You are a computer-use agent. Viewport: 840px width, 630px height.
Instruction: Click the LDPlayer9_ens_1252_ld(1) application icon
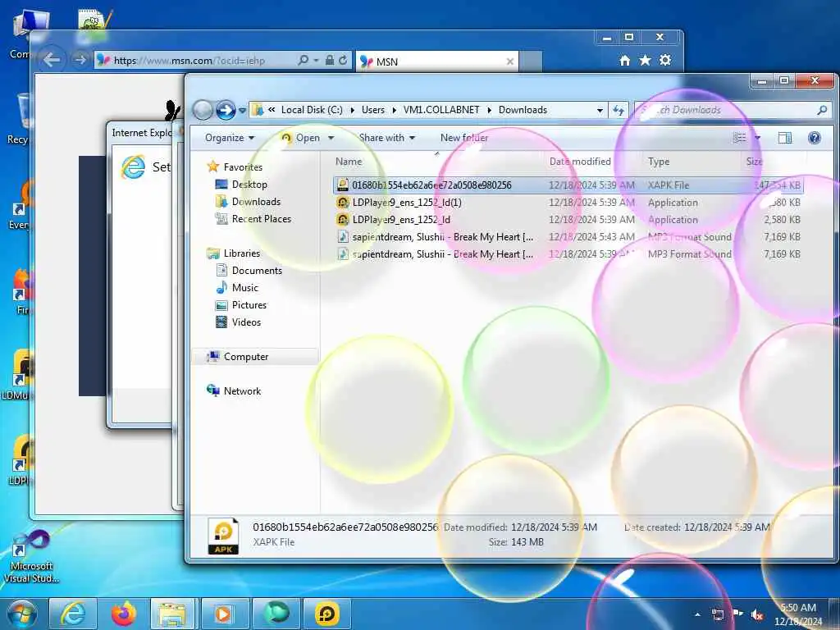click(343, 203)
